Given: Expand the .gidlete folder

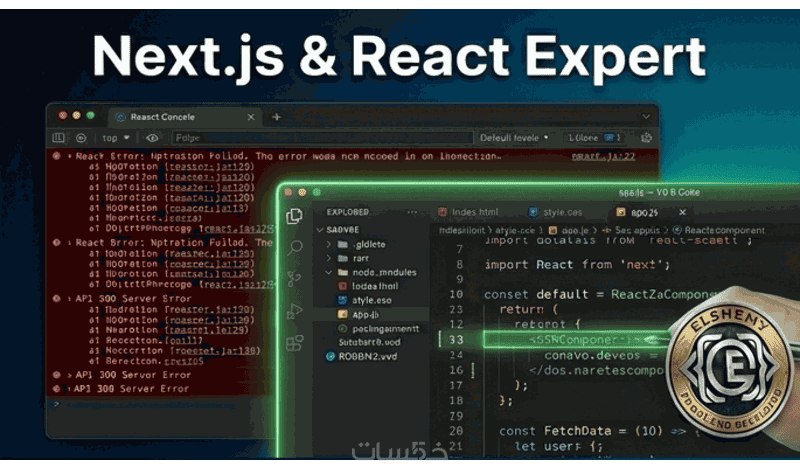Looking at the screenshot, I should tap(329, 244).
